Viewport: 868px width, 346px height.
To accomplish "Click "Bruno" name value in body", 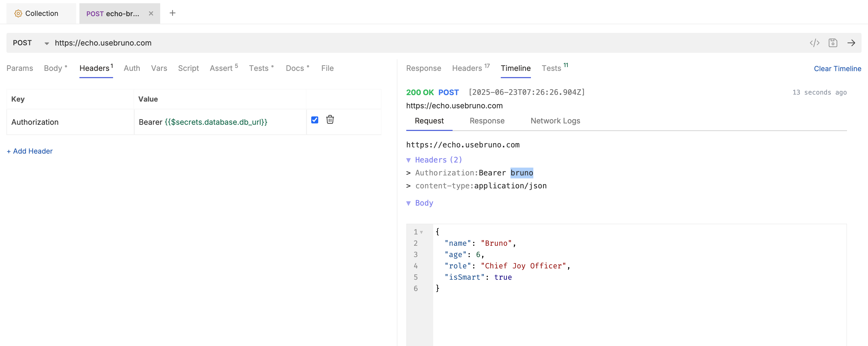I will 496,244.
